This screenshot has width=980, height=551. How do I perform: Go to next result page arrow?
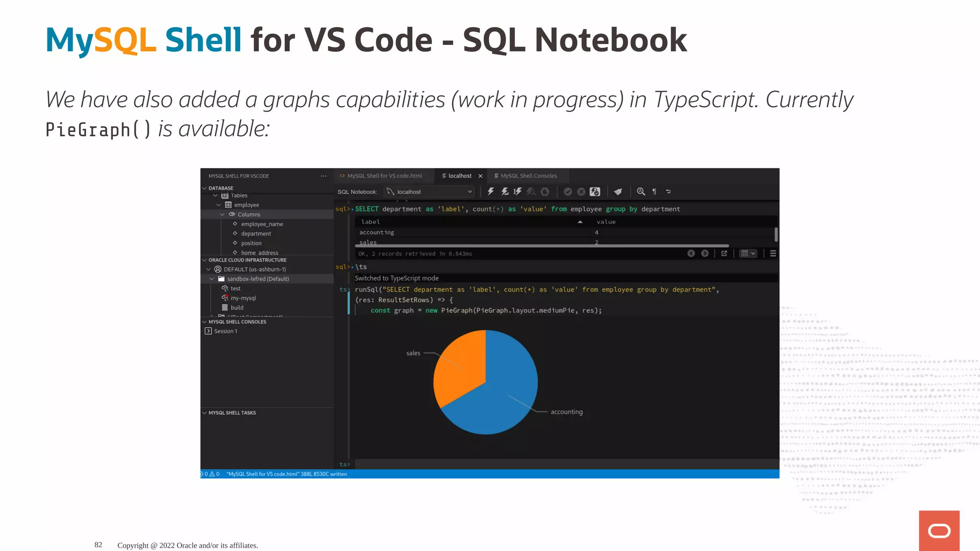(x=705, y=253)
